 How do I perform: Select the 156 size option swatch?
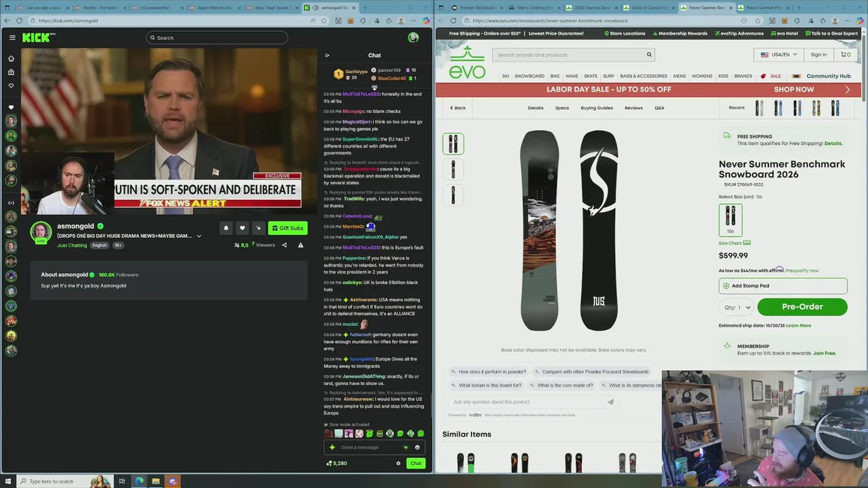pos(730,220)
